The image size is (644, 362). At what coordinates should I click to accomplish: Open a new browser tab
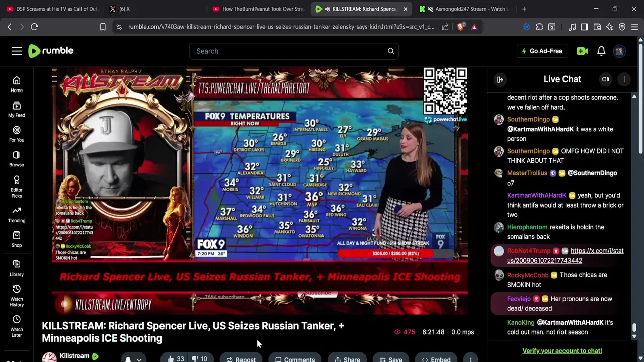pos(524,9)
